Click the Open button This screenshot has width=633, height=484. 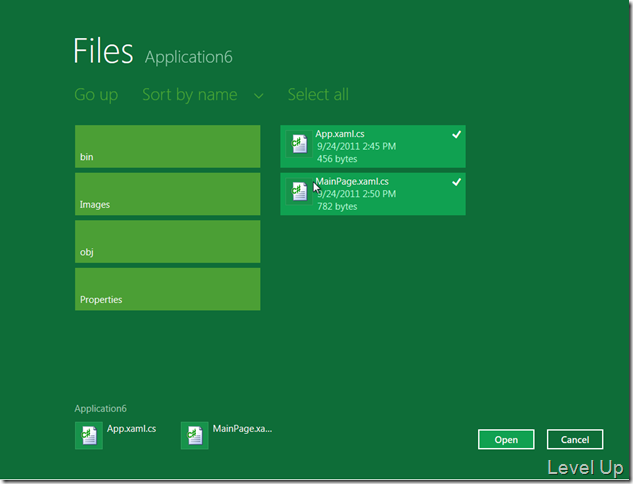coord(506,439)
